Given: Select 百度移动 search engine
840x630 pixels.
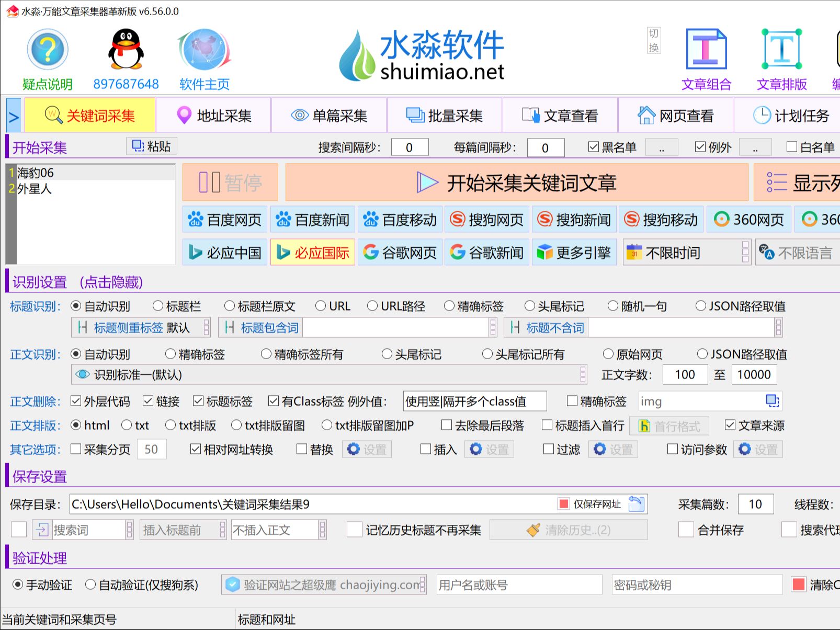Looking at the screenshot, I should pos(400,220).
